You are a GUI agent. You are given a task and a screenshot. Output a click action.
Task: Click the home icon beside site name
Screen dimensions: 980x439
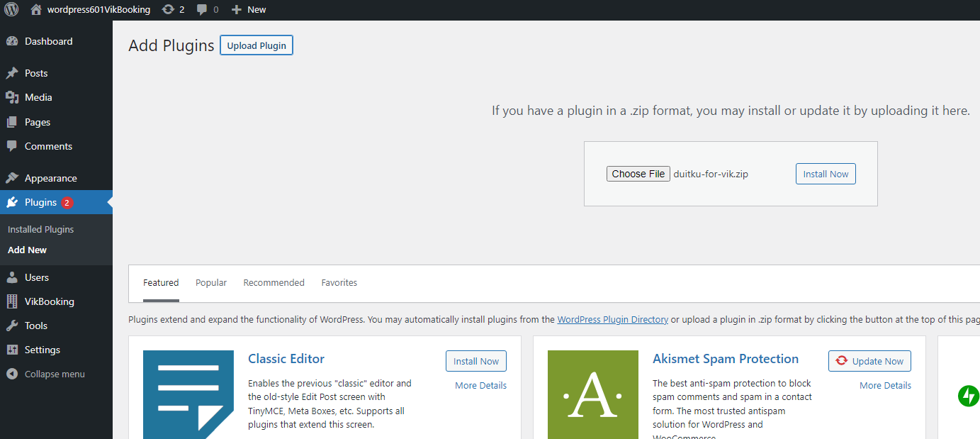coord(36,10)
